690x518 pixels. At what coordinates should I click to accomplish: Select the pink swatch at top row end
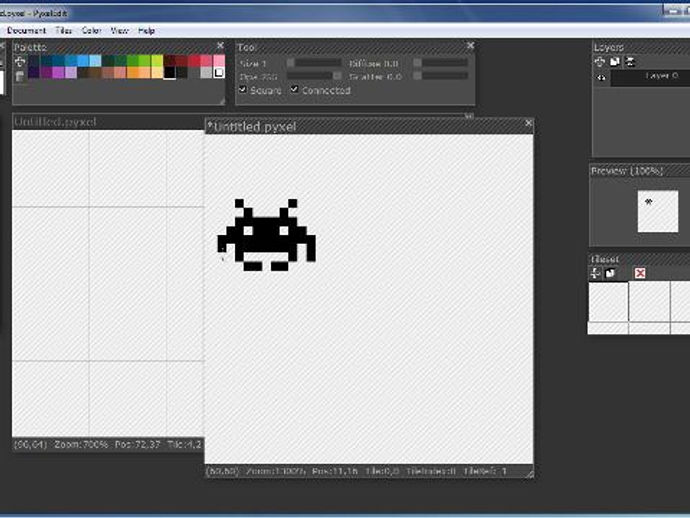[x=219, y=61]
